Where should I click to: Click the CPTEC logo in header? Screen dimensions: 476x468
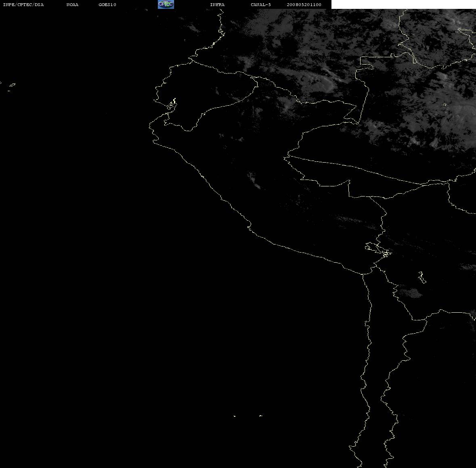tap(166, 4)
